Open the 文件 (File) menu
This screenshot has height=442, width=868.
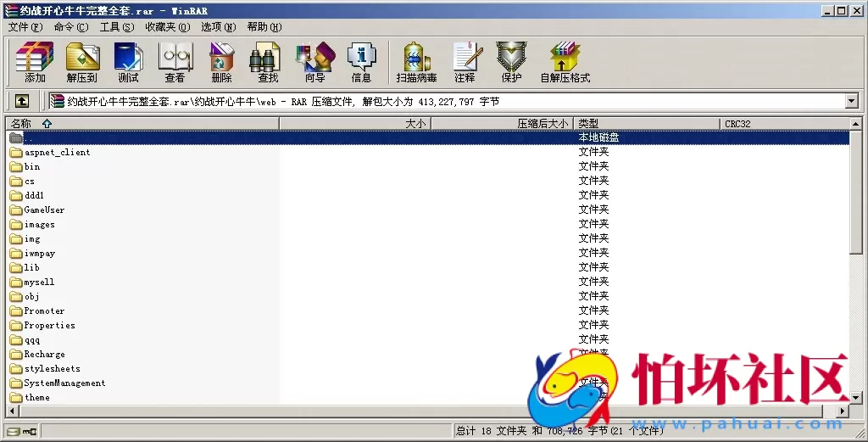coord(25,27)
